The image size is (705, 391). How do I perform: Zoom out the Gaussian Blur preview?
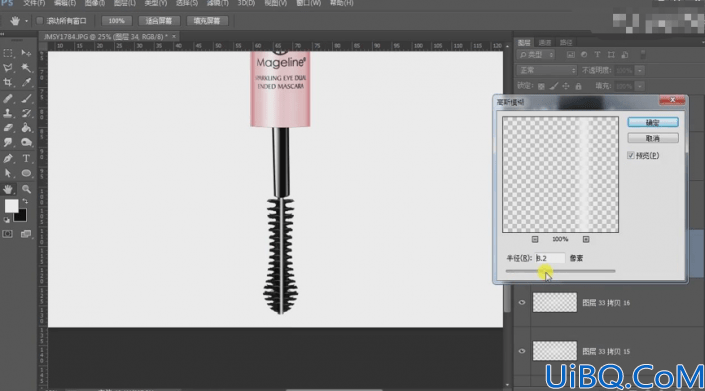(x=535, y=240)
